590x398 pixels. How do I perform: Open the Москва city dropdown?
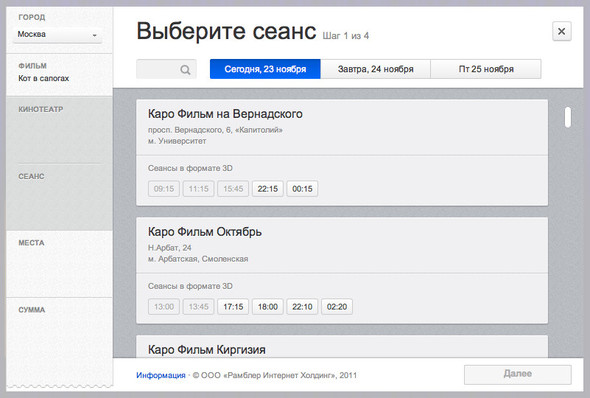click(58, 35)
